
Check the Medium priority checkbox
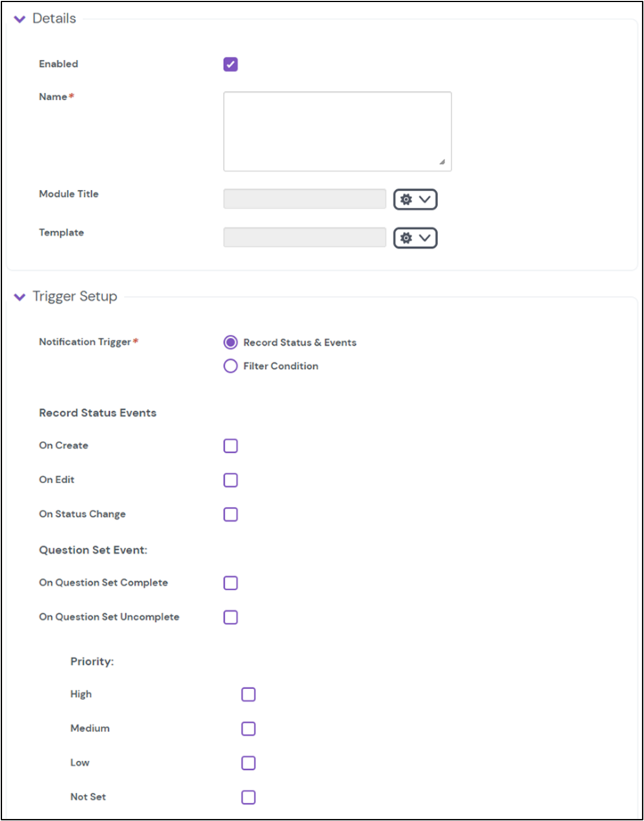pyautogui.click(x=248, y=728)
